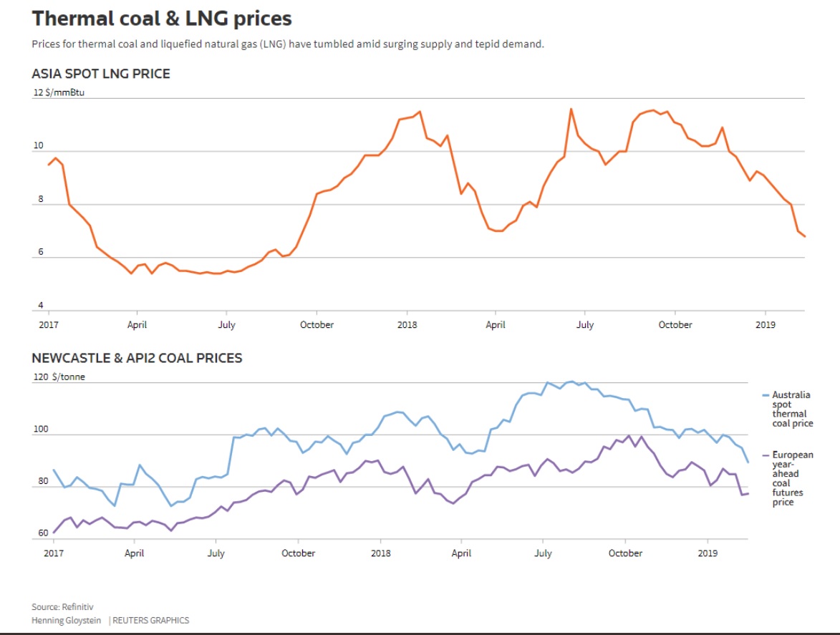Select the ASIA SPOT LNG PRICE heading
840x635 pixels.
[x=101, y=74]
